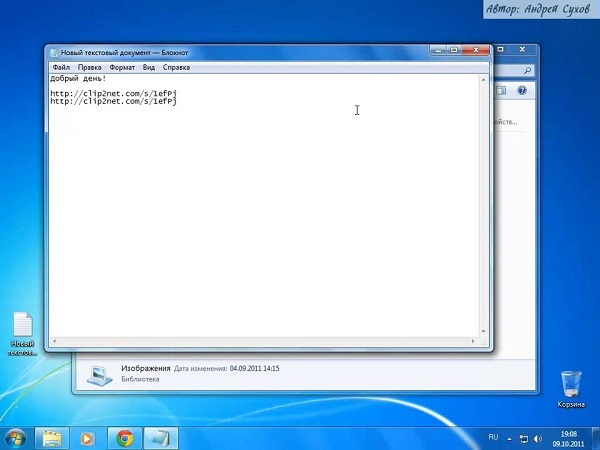Click the Notepad title bar document icon
This screenshot has width=600, height=450.
54,52
